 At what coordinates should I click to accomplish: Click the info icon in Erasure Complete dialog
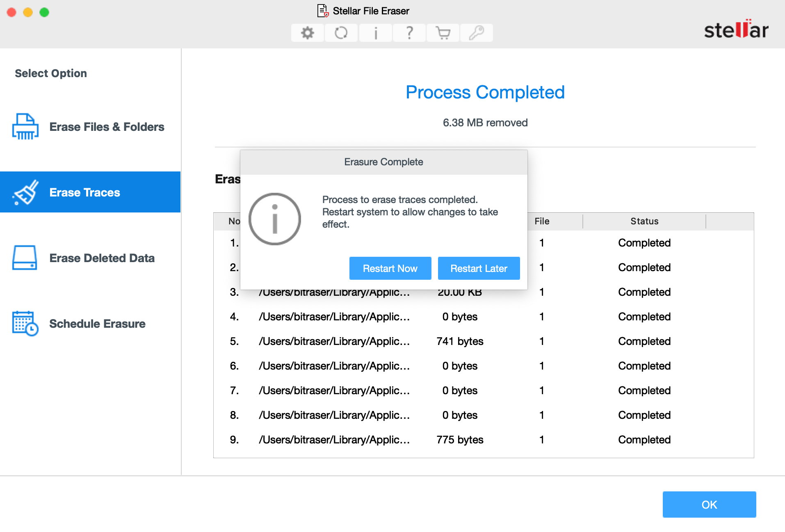[275, 219]
